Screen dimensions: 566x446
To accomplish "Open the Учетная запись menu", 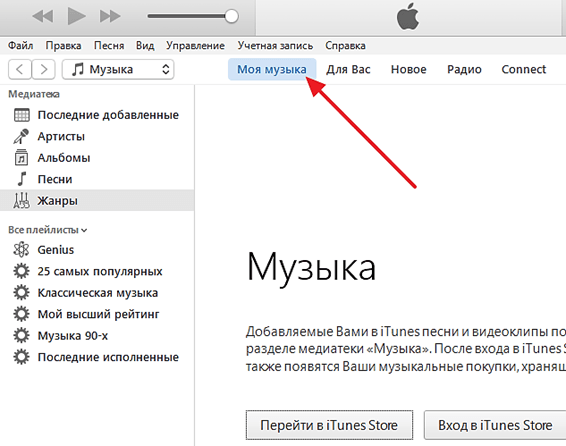I will (x=275, y=46).
